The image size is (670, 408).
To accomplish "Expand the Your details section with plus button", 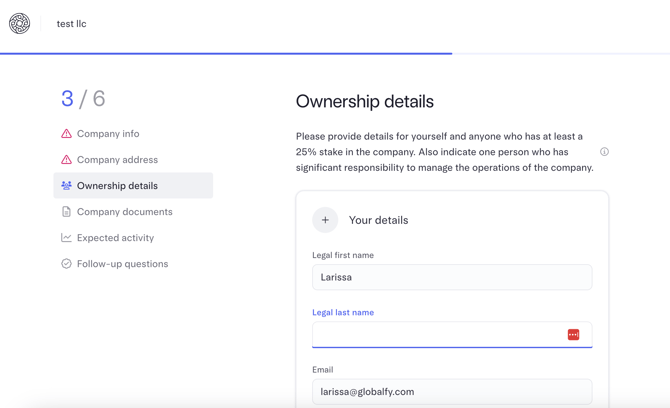I will tap(325, 220).
